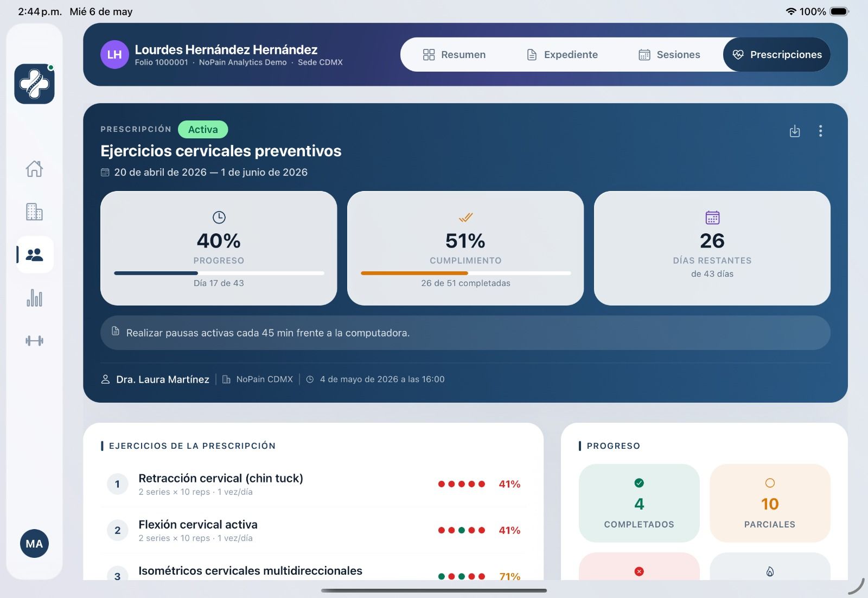Click number 2 badge of Flexión cervical
868x598 pixels.
click(117, 530)
